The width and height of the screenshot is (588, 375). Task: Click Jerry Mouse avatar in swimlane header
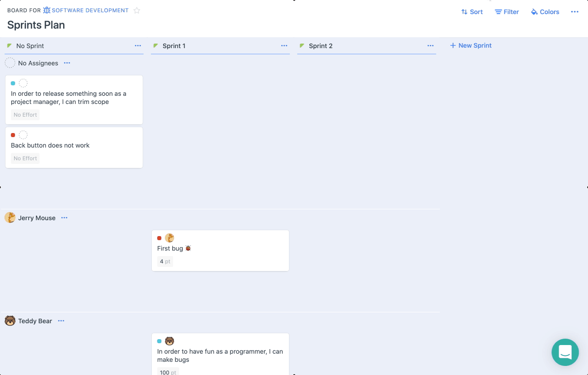[10, 218]
